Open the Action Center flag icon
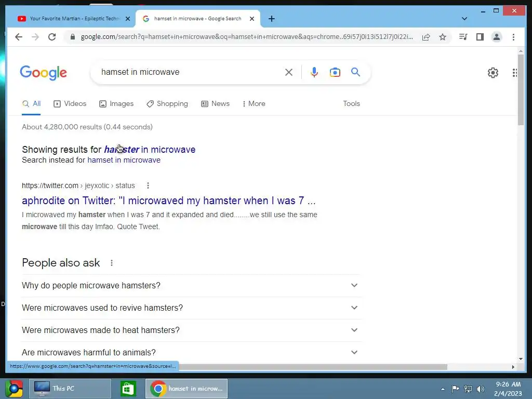532x399 pixels. tap(455, 389)
